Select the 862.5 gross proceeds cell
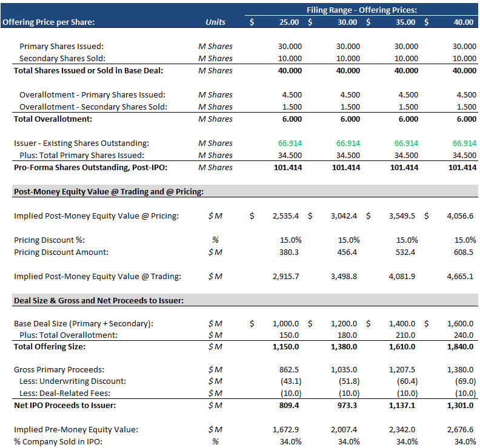The width and height of the screenshot is (480, 448). point(289,370)
